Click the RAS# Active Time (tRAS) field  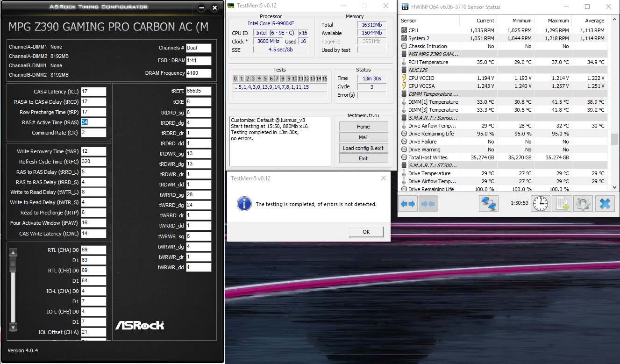coord(93,122)
